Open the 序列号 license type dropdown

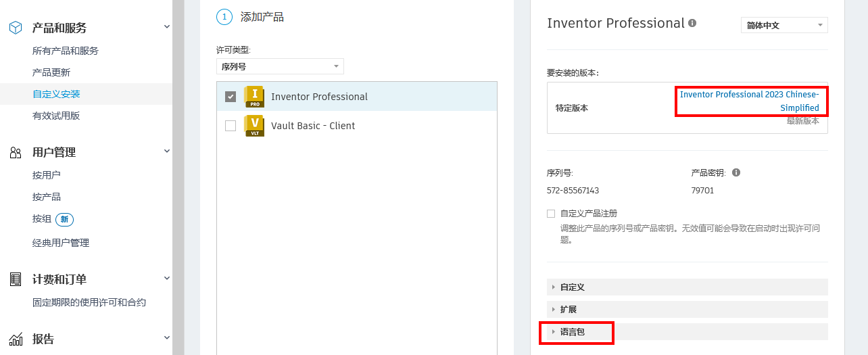tap(280, 66)
